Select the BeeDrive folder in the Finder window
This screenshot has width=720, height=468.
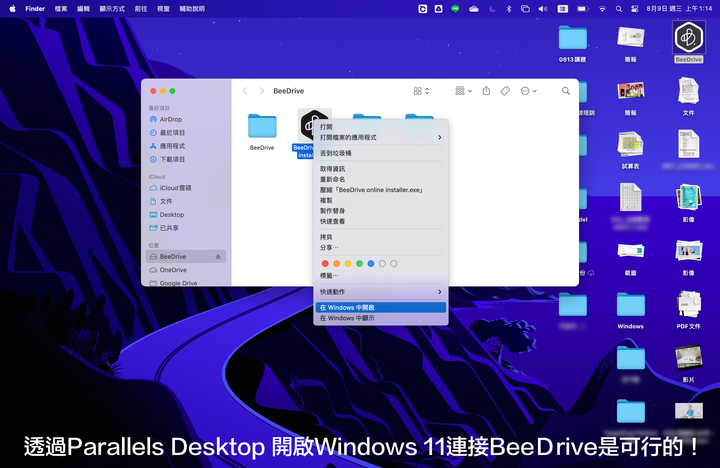(x=262, y=131)
